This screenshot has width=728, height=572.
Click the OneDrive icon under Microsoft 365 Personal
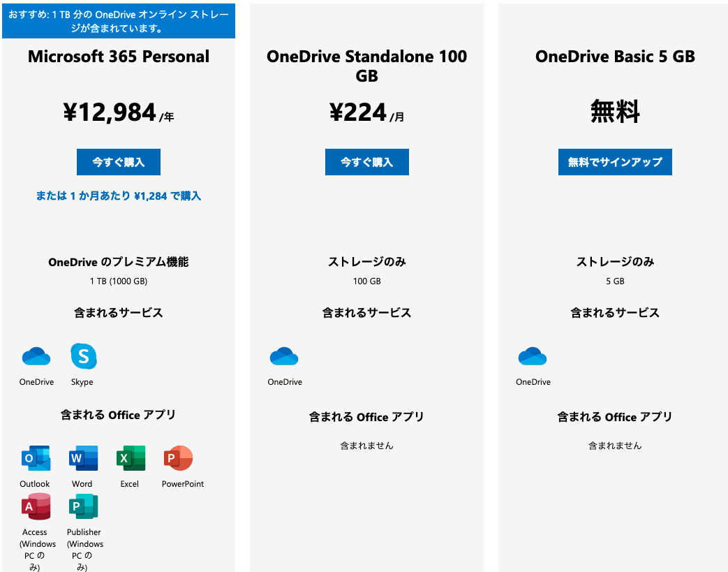click(x=36, y=356)
